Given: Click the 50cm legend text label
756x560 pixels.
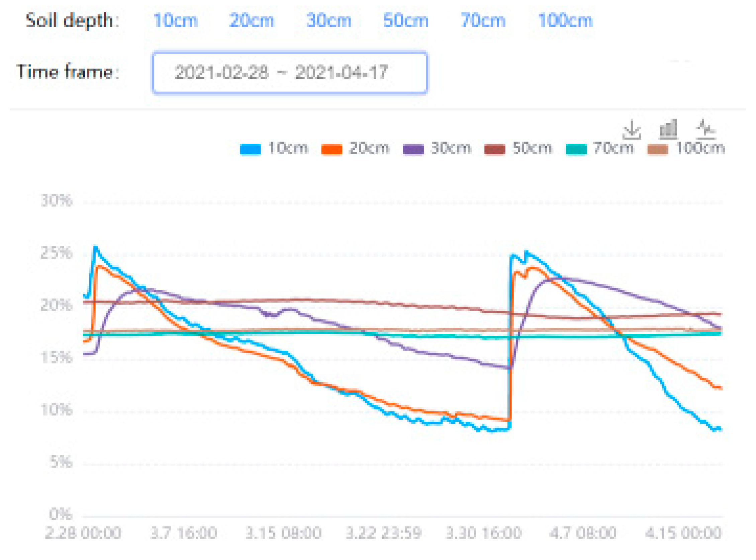Looking at the screenshot, I should coord(532,149).
